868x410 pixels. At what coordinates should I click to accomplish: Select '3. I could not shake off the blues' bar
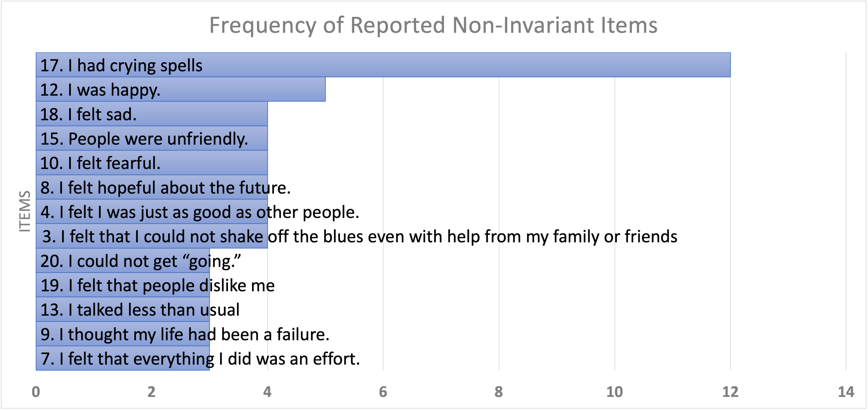tap(152, 236)
